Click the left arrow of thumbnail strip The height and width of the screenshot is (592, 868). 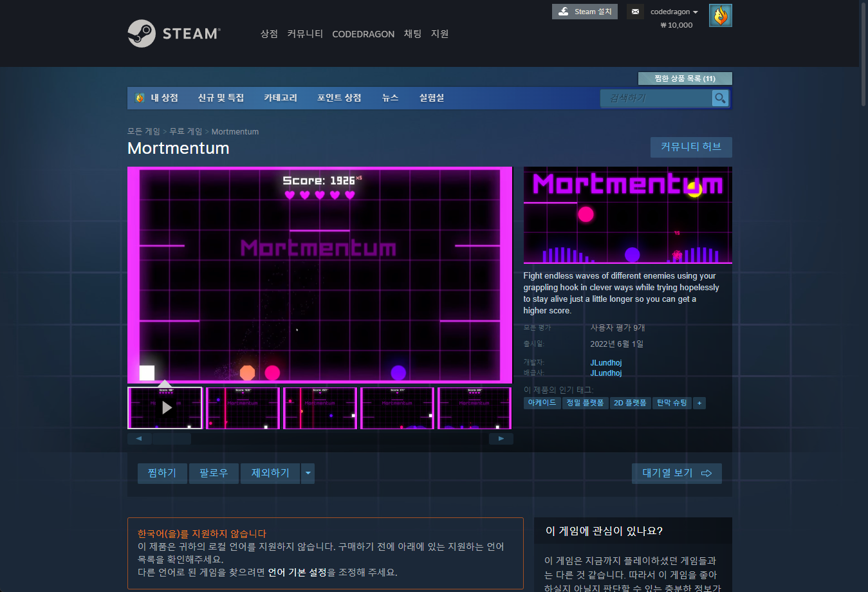[x=139, y=439]
